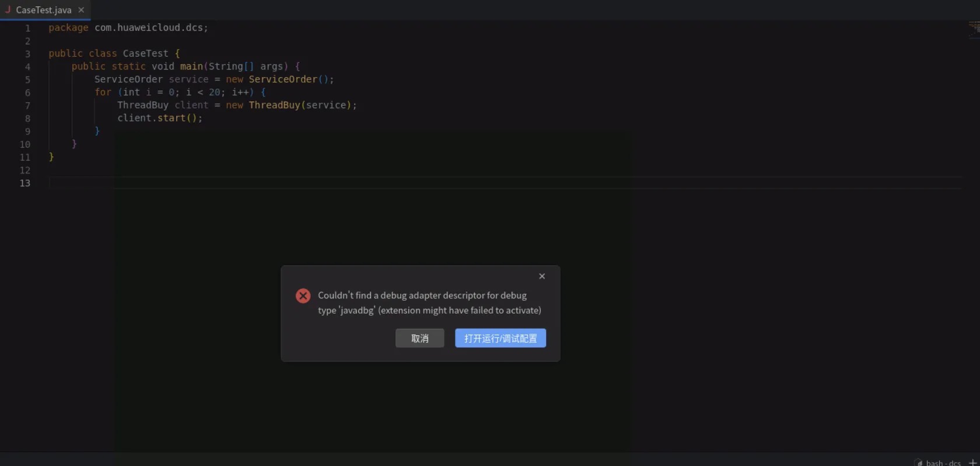Dismiss the error dialog with its X
Viewport: 980px width, 466px height.
click(542, 276)
